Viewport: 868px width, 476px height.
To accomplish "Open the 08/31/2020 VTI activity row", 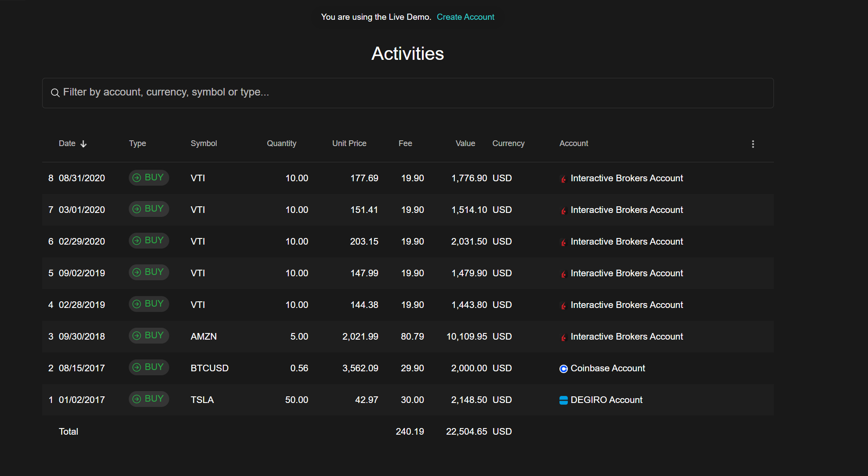I will [x=352, y=178].
